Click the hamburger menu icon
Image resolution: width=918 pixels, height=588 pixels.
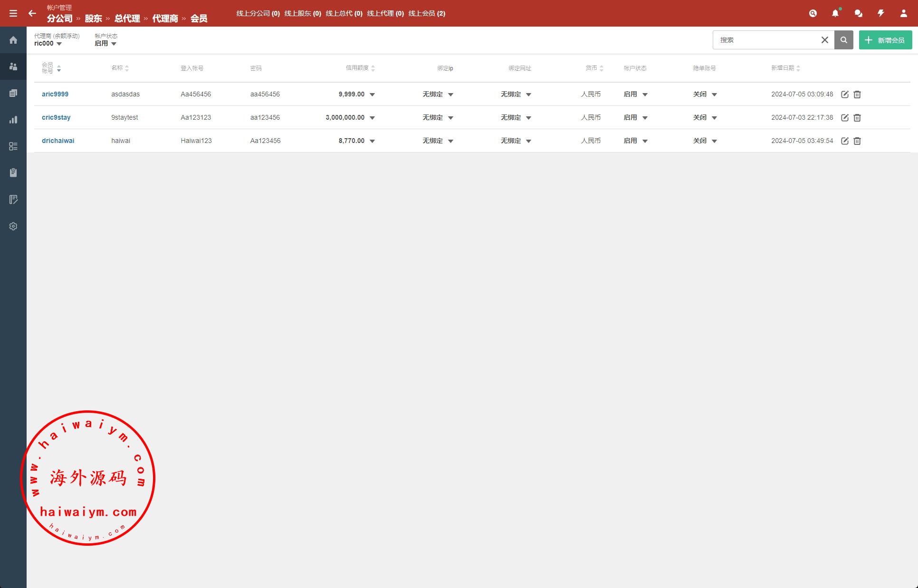(13, 13)
